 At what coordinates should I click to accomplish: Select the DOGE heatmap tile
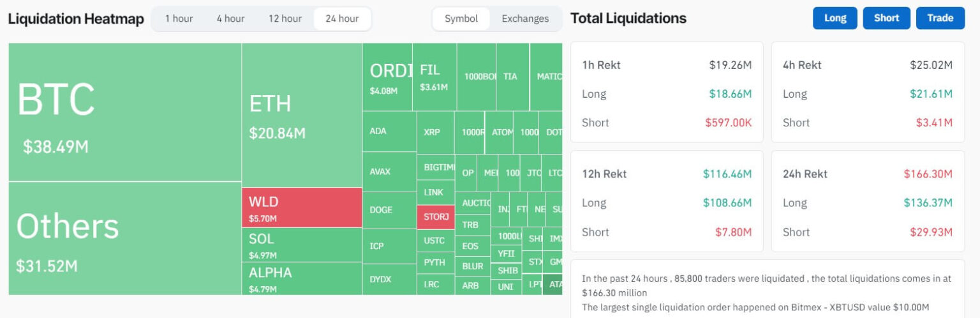(x=389, y=210)
